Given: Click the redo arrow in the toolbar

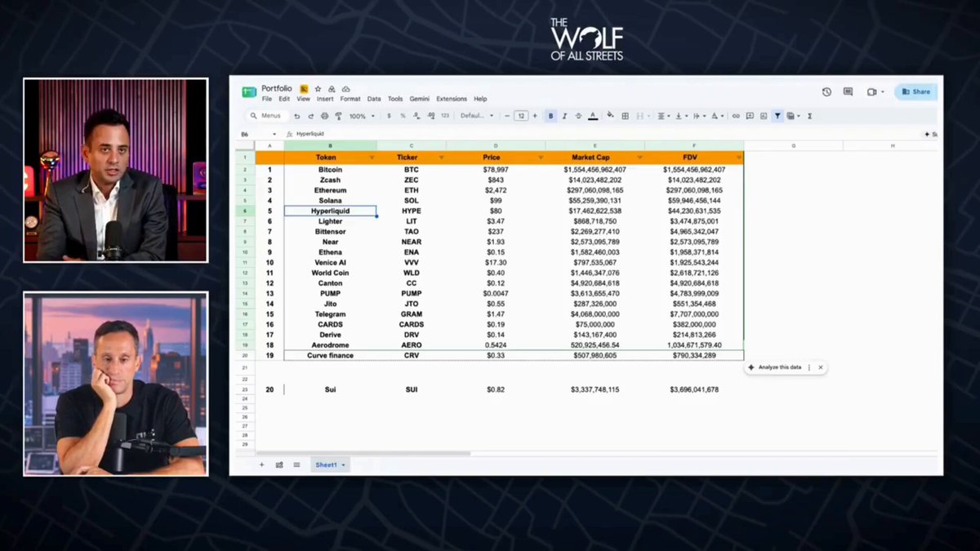Looking at the screenshot, I should (x=311, y=116).
